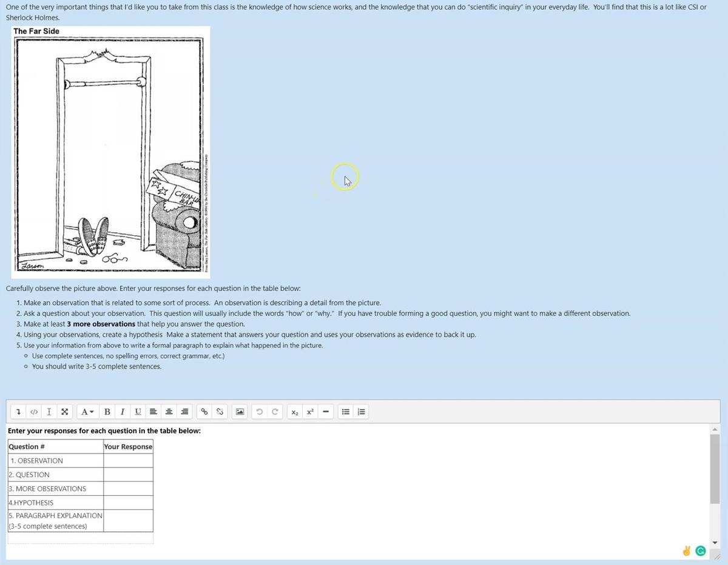Insert an image using the picture icon
728x565 pixels.
coord(240,412)
